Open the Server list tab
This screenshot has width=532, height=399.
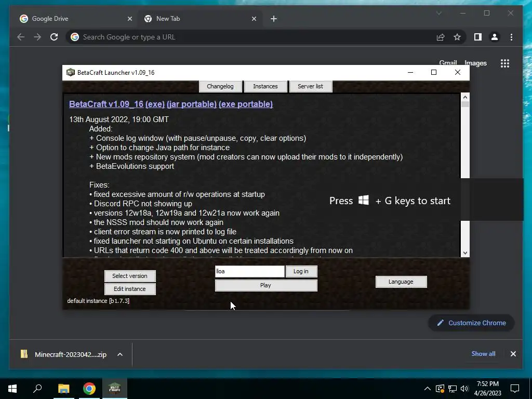311,86
